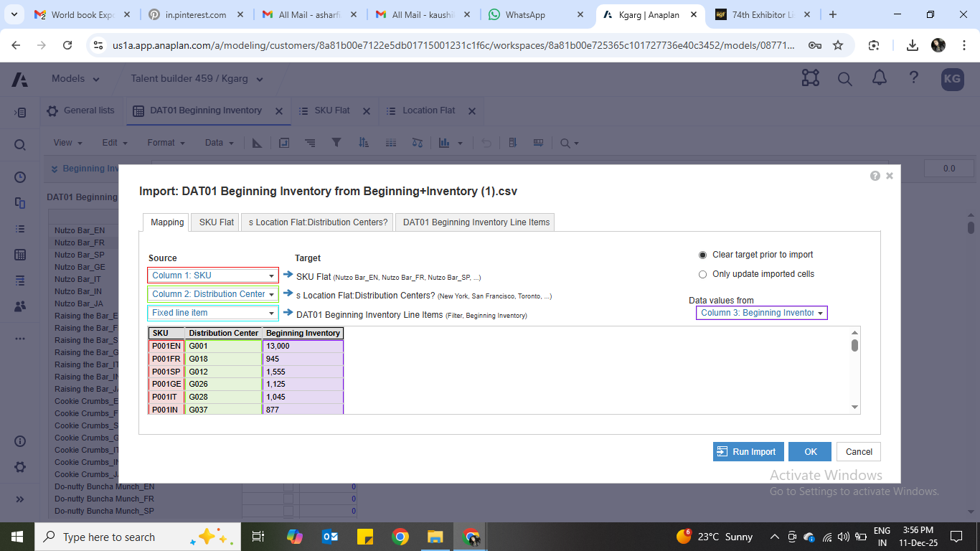Click the 13,000 cell in preview table
This screenshot has height=551, width=980.
pos(303,346)
